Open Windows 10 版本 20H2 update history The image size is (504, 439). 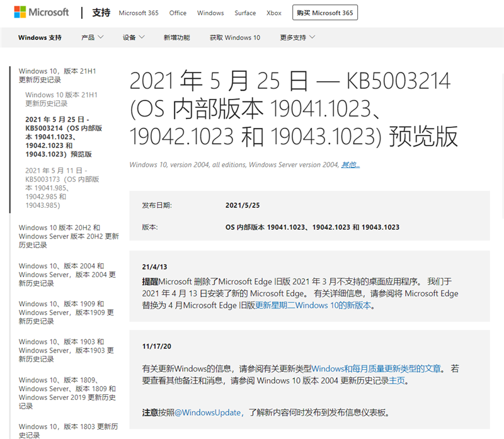(x=68, y=236)
